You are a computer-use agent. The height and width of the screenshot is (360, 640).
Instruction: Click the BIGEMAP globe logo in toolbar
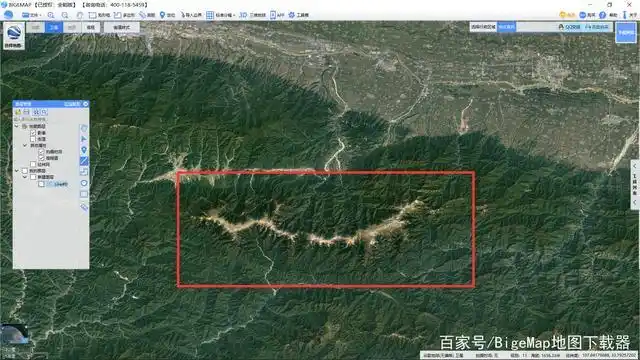(8, 15)
